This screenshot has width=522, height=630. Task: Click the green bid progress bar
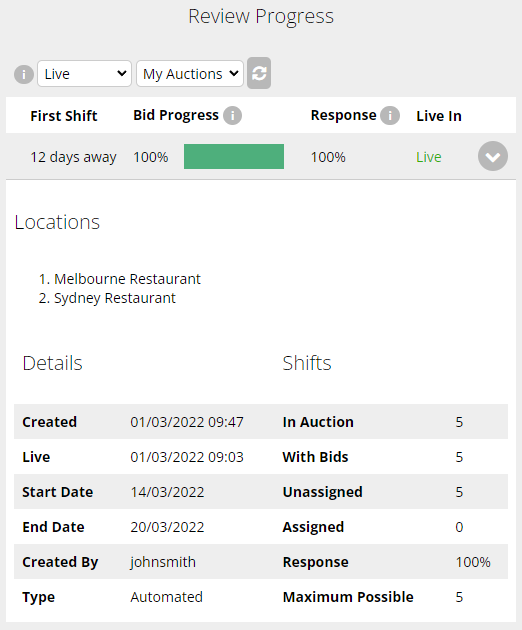pos(234,156)
